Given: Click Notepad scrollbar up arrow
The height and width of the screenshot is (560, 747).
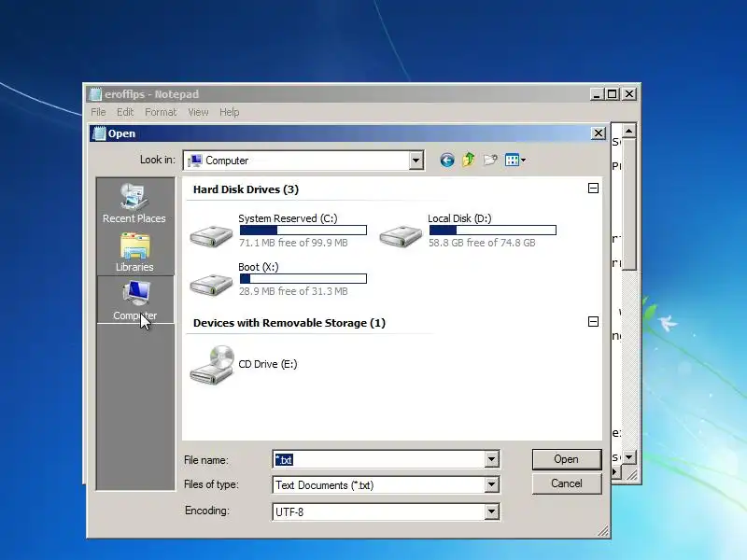Looking at the screenshot, I should pyautogui.click(x=628, y=131).
